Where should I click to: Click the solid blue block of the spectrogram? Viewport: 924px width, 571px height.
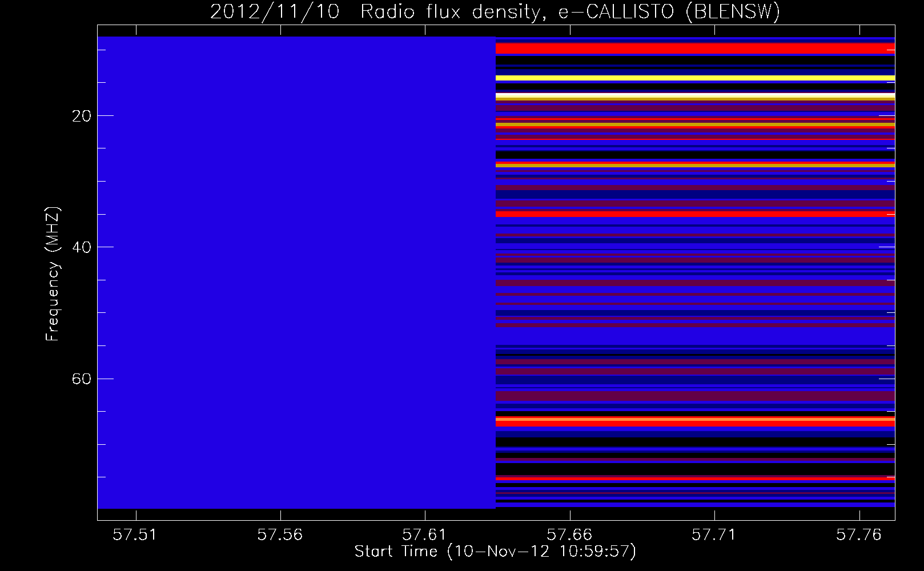tap(296, 272)
